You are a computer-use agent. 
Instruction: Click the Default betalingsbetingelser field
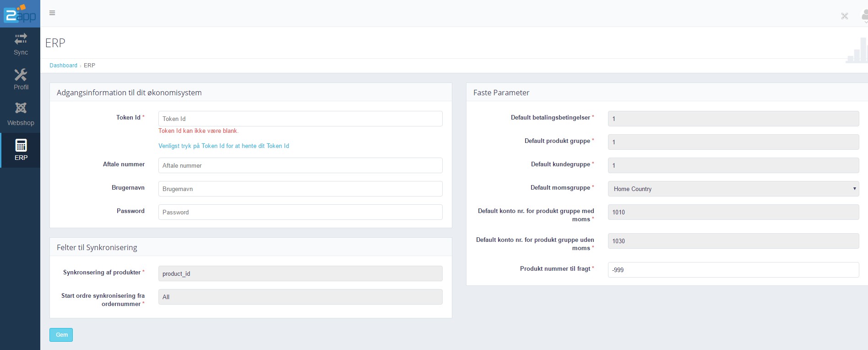pyautogui.click(x=733, y=119)
